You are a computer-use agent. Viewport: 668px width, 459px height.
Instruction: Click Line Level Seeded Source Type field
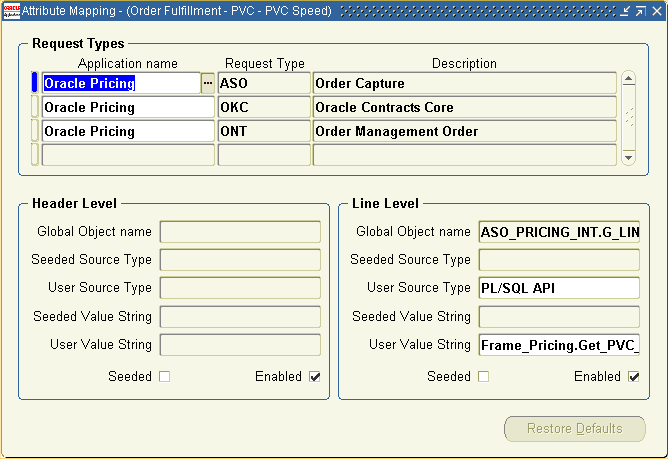(559, 260)
